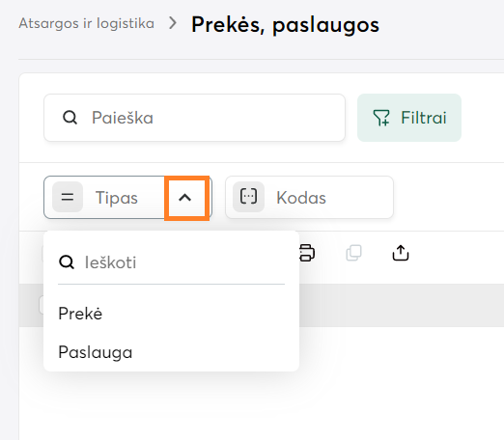Click the export upload icon

[401, 253]
